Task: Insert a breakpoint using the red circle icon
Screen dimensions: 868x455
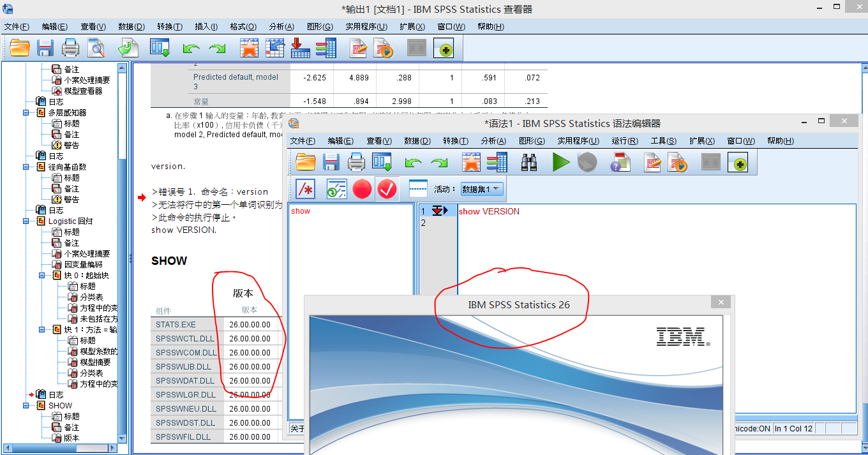Action: click(361, 189)
